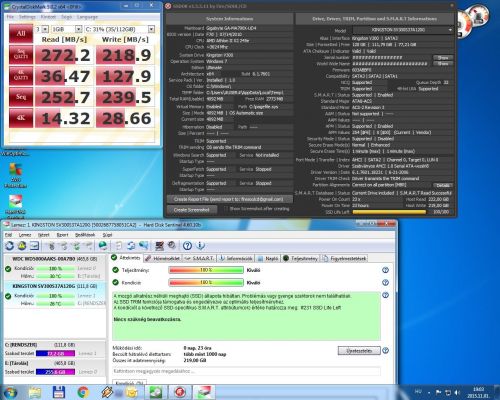Click the third disk test toolbar icon in Hard Disk Sentinel

click(77, 246)
